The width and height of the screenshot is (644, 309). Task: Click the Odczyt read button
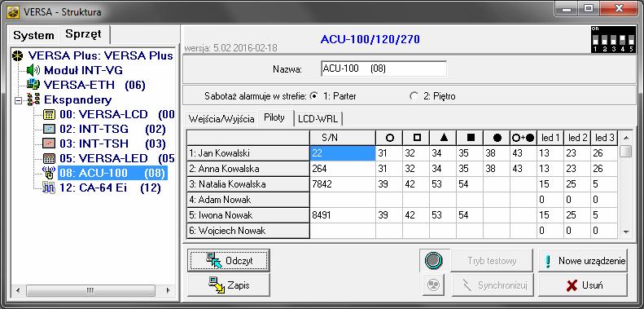tap(229, 260)
